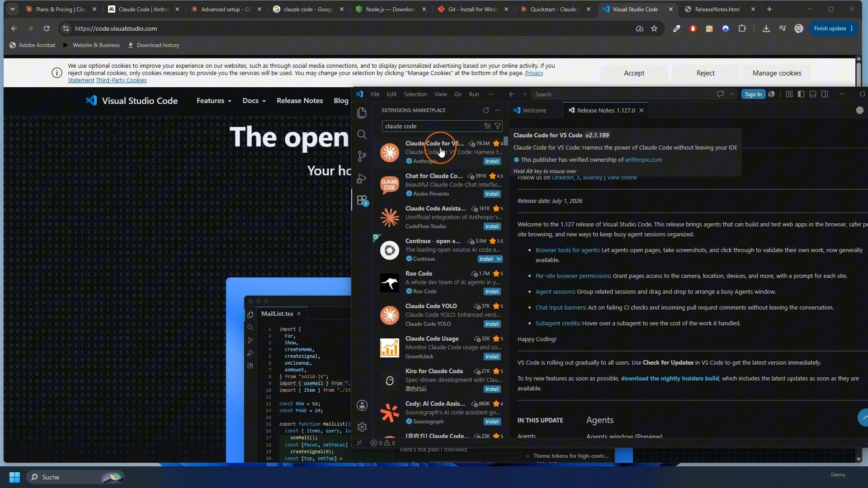Install the Roo Code extension

pos(492,291)
